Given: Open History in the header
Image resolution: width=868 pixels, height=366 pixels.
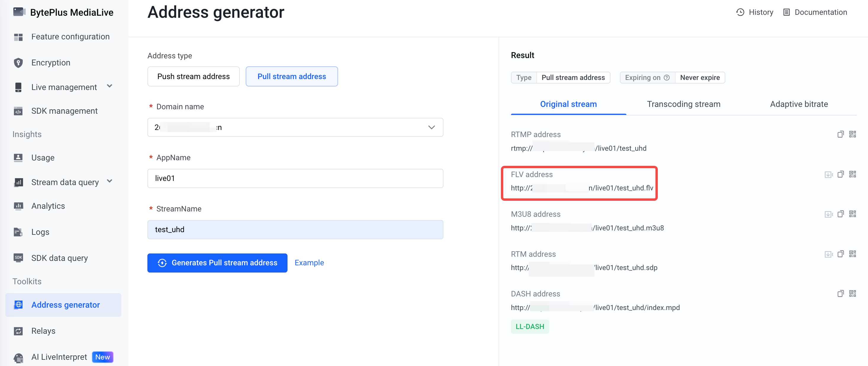Looking at the screenshot, I should coord(754,12).
